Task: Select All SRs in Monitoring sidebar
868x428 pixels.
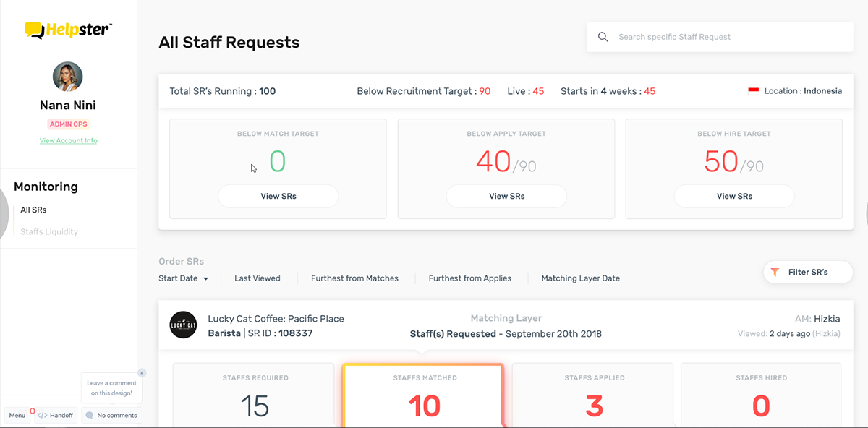Action: pyautogui.click(x=33, y=210)
